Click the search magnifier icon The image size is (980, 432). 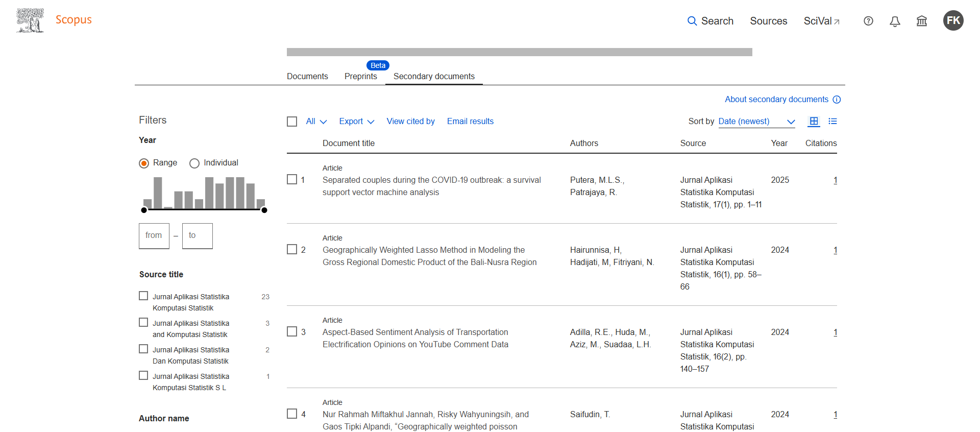[692, 21]
